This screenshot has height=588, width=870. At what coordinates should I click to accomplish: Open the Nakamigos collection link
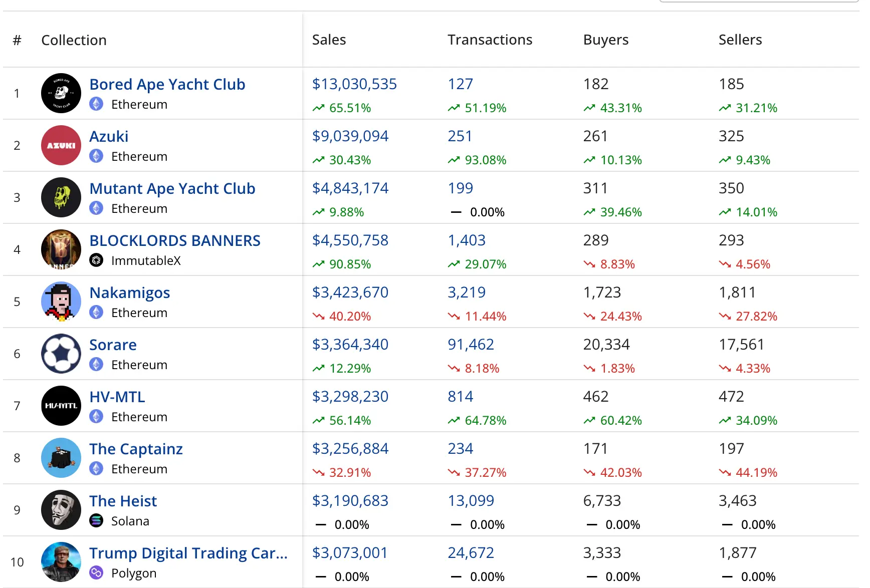tap(130, 293)
